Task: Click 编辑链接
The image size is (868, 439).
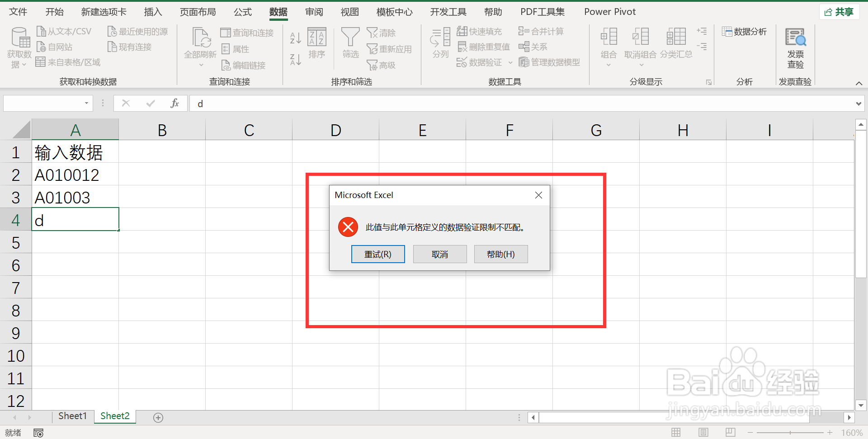Action: (x=243, y=66)
